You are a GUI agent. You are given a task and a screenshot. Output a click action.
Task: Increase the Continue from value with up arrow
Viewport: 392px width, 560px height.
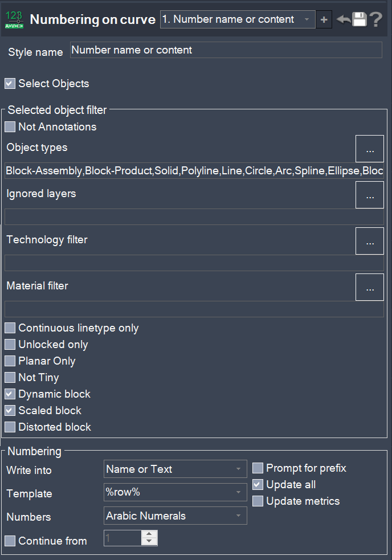click(149, 534)
